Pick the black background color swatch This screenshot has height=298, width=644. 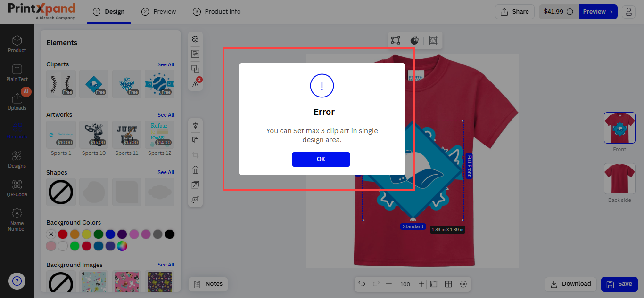170,234
